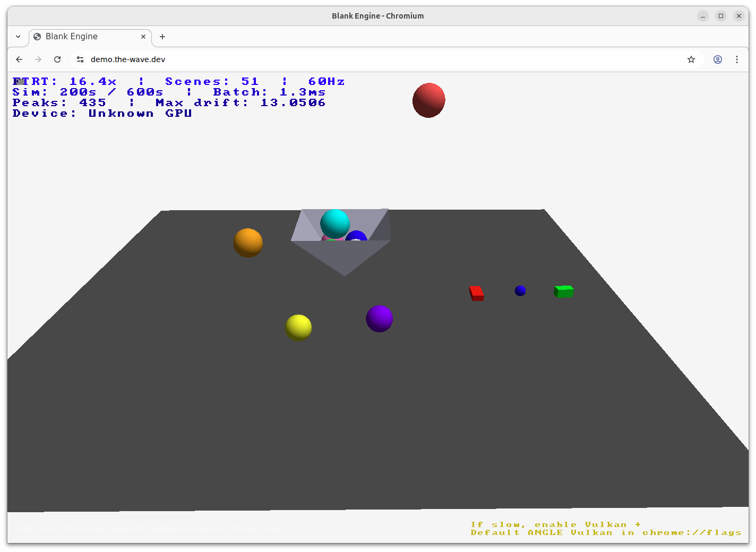Image resolution: width=756 pixels, height=552 pixels.
Task: Click the purple sphere
Action: pyautogui.click(x=379, y=318)
